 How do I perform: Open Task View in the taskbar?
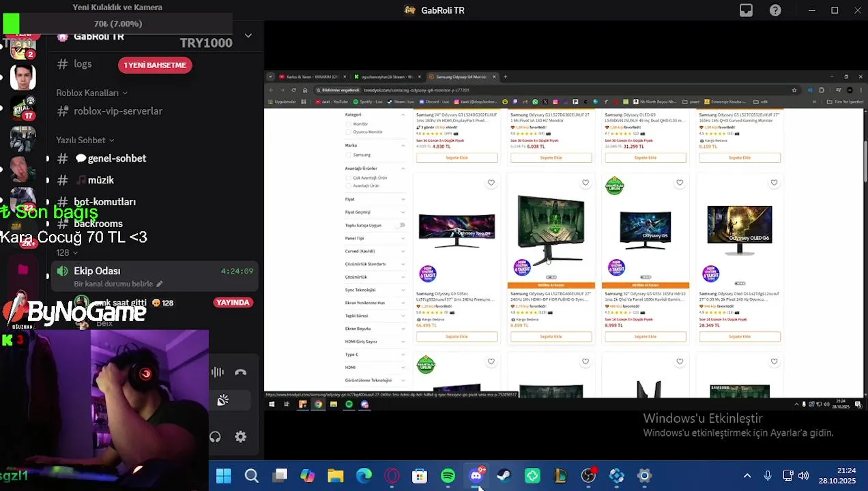280,476
